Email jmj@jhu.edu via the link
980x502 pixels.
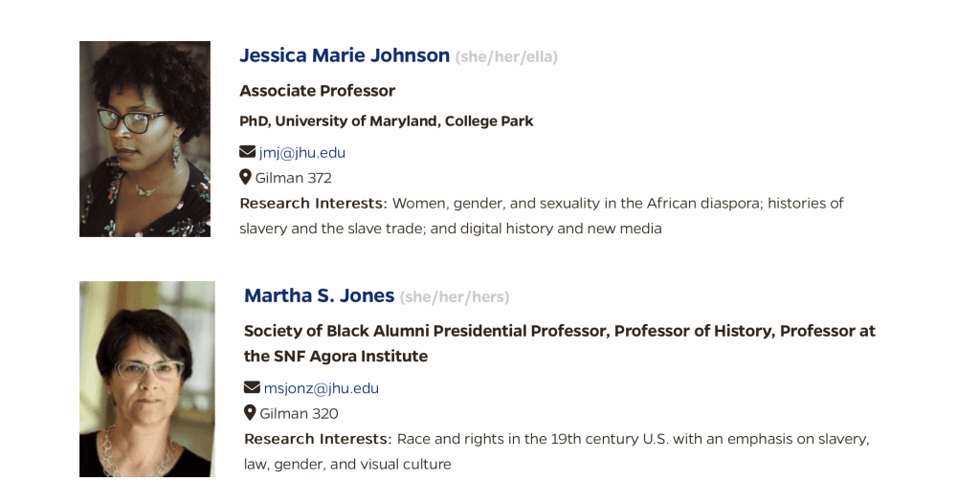301,152
